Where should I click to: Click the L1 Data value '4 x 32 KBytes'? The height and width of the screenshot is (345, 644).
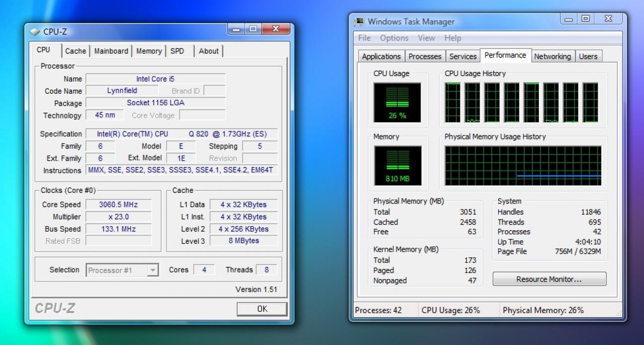[244, 204]
